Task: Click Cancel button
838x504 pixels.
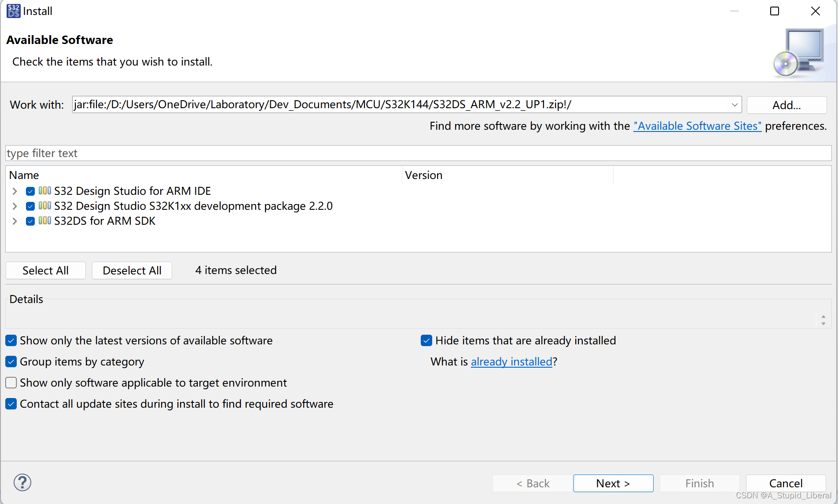Action: click(786, 483)
